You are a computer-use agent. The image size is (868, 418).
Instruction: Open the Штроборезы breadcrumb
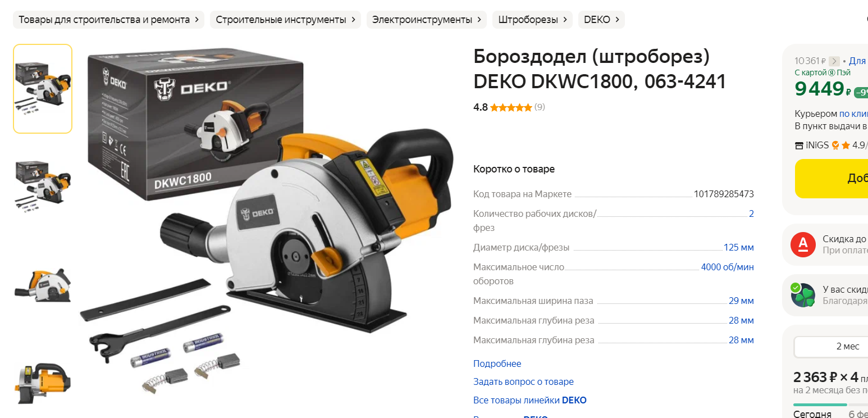(533, 20)
